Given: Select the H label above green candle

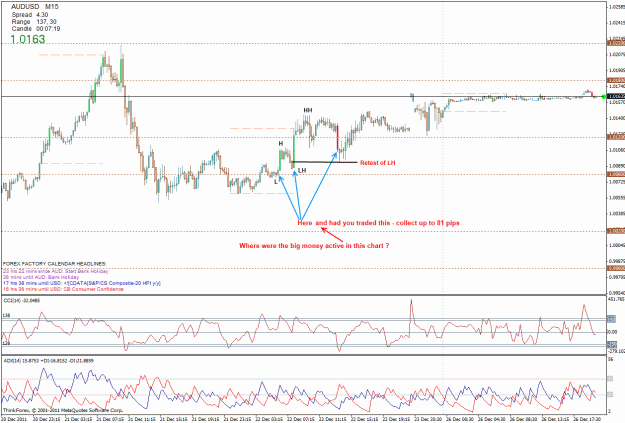Looking at the screenshot, I should point(281,143).
